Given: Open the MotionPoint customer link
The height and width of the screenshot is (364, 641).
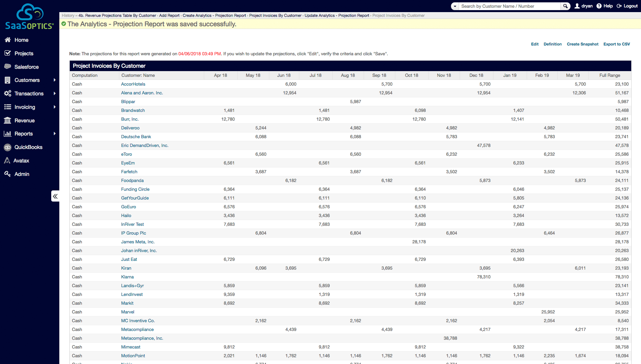Looking at the screenshot, I should pyautogui.click(x=133, y=356).
